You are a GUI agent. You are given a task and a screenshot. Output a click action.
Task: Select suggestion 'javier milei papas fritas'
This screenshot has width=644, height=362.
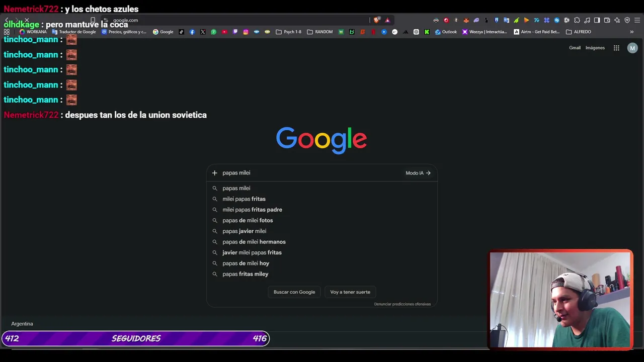322,252
